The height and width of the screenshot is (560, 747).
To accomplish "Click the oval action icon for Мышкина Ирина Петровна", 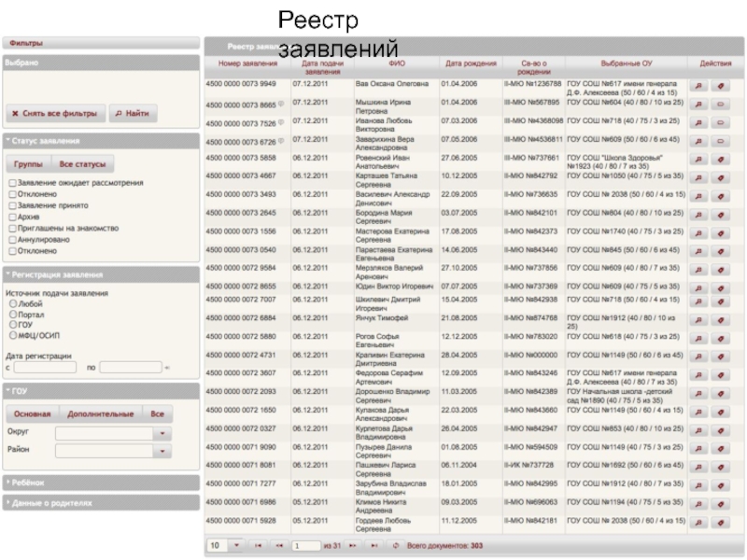I will click(x=721, y=104).
